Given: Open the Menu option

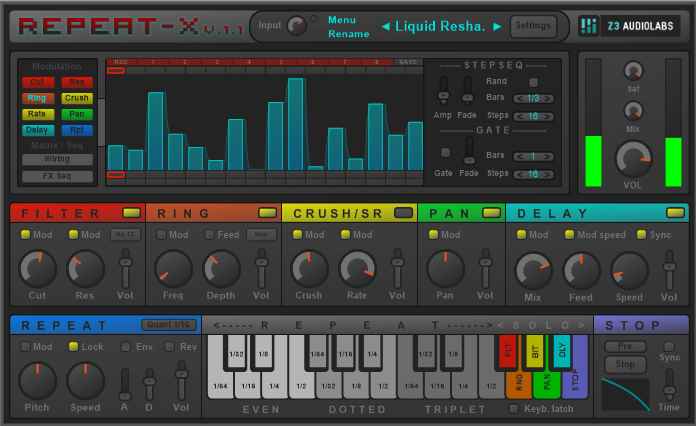Looking at the screenshot, I should coord(342,20).
